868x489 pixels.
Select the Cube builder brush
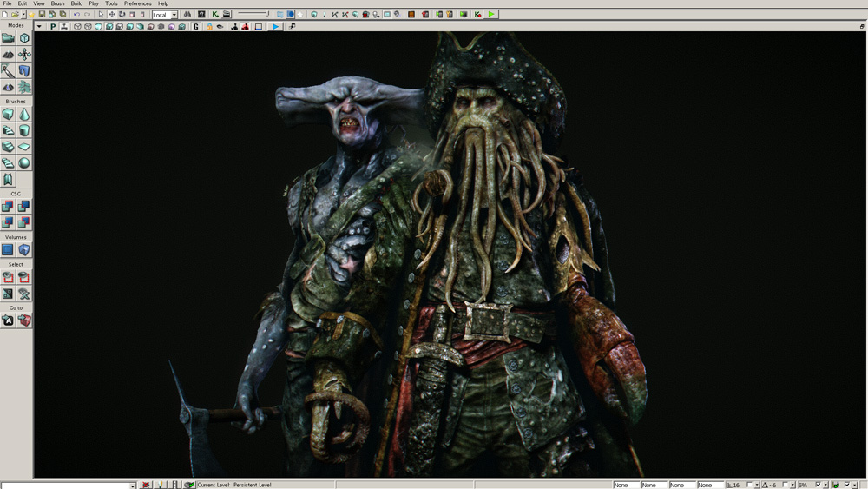[8, 114]
